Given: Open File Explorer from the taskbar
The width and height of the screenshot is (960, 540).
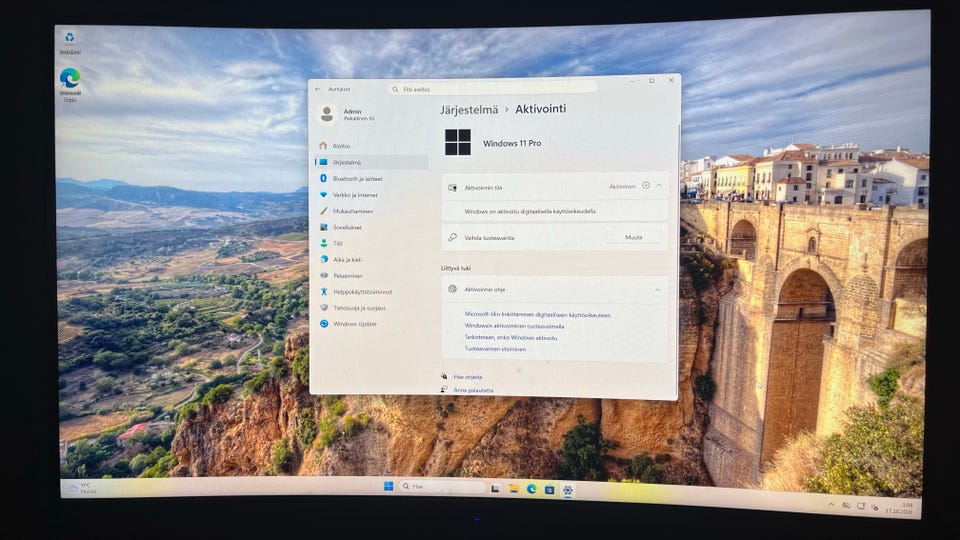Looking at the screenshot, I should tap(514, 489).
